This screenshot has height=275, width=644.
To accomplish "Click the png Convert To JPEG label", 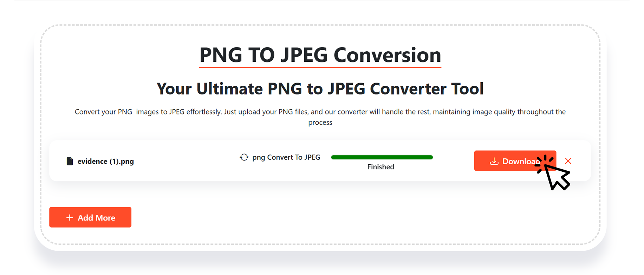I will (x=286, y=157).
